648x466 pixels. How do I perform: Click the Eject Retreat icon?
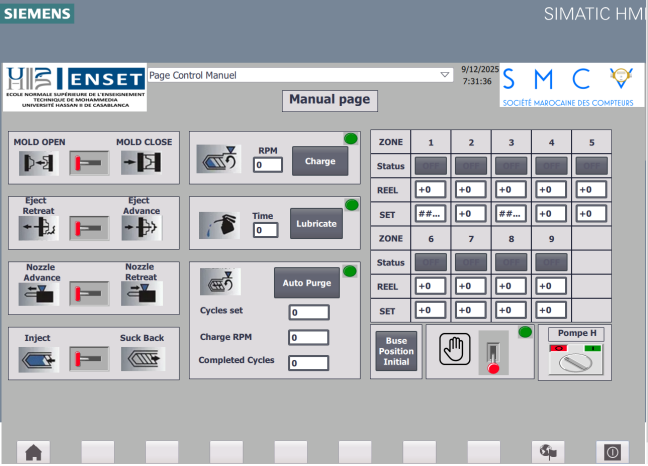point(39,228)
